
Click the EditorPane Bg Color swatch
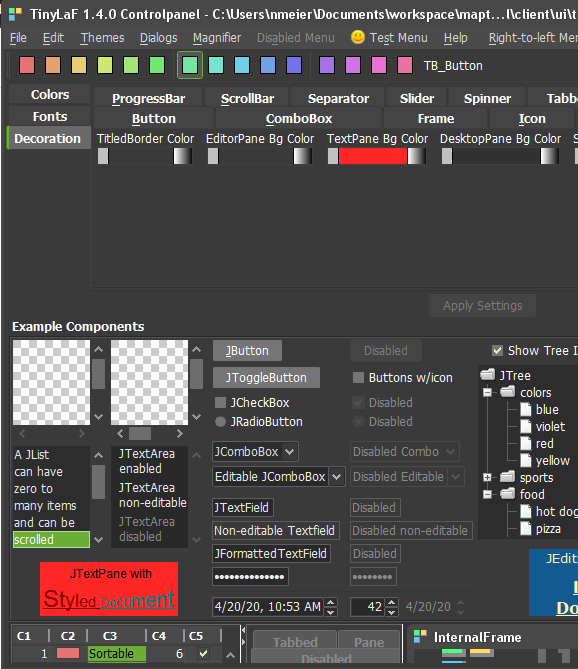[x=256, y=156]
